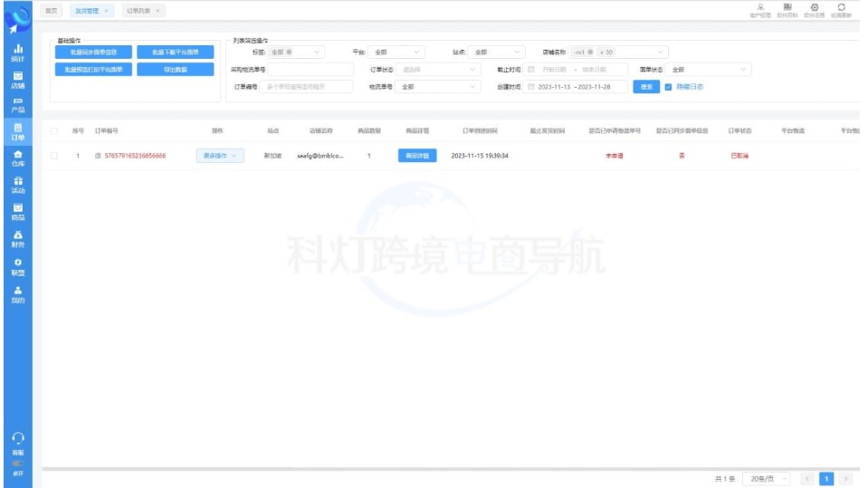Open the 我的 profile sidebar icon
The height and width of the screenshot is (488, 868).
[18, 294]
